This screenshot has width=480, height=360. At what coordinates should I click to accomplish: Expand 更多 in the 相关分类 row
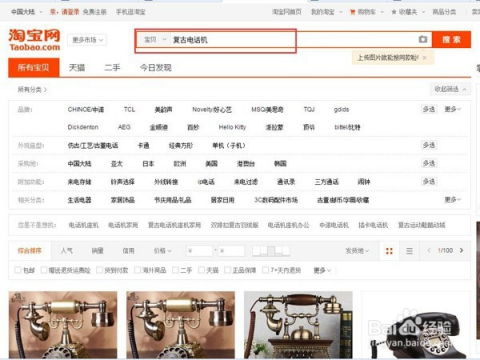[x=452, y=199]
